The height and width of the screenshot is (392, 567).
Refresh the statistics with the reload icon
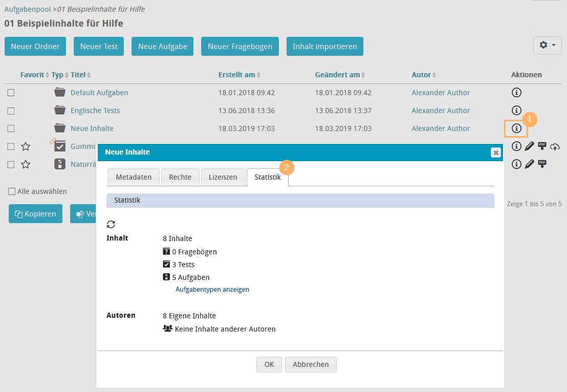(x=111, y=224)
